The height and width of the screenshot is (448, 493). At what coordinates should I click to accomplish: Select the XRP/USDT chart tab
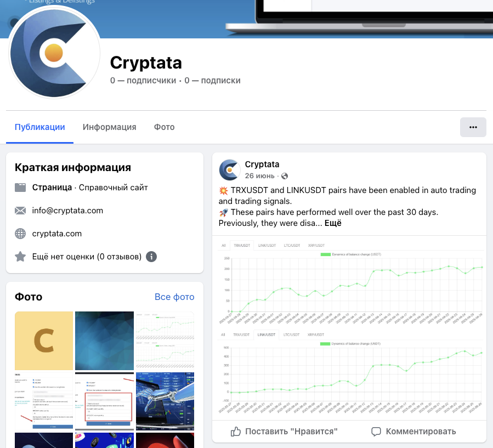[316, 246]
